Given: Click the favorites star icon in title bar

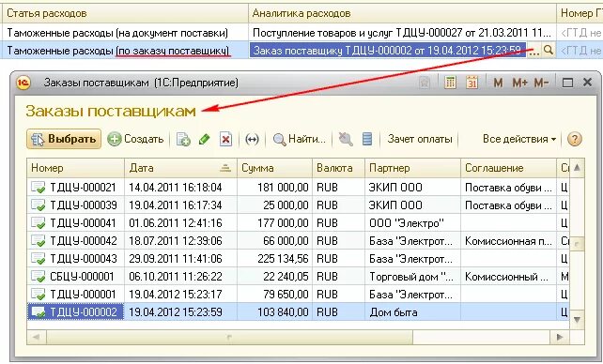Looking at the screenshot, I should 425,83.
